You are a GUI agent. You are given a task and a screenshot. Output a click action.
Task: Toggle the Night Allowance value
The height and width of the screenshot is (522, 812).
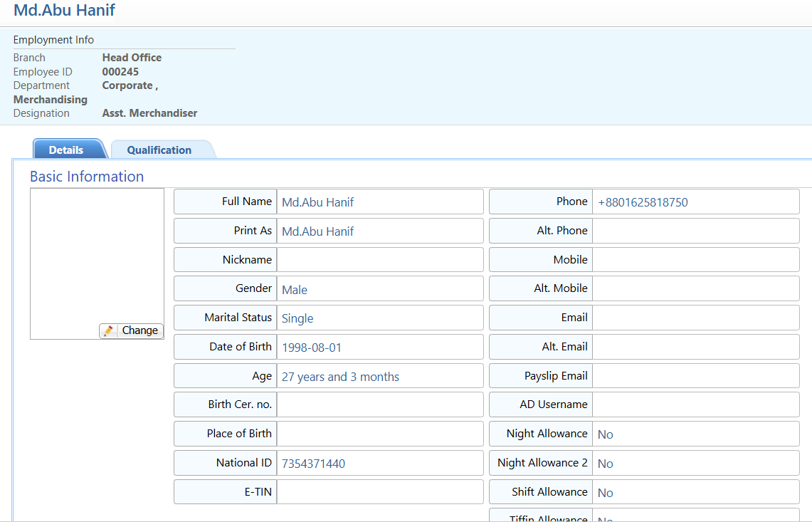tap(606, 434)
